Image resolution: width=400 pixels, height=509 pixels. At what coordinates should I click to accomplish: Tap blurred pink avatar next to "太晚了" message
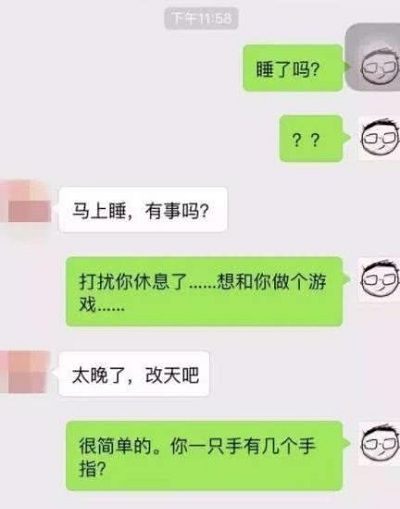point(24,372)
